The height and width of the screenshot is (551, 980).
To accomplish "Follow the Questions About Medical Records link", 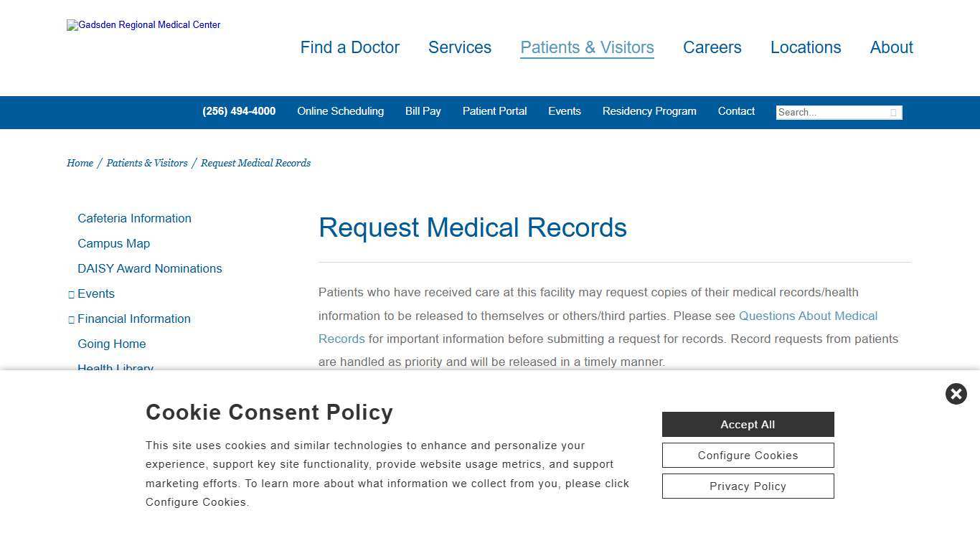I will coord(808,316).
